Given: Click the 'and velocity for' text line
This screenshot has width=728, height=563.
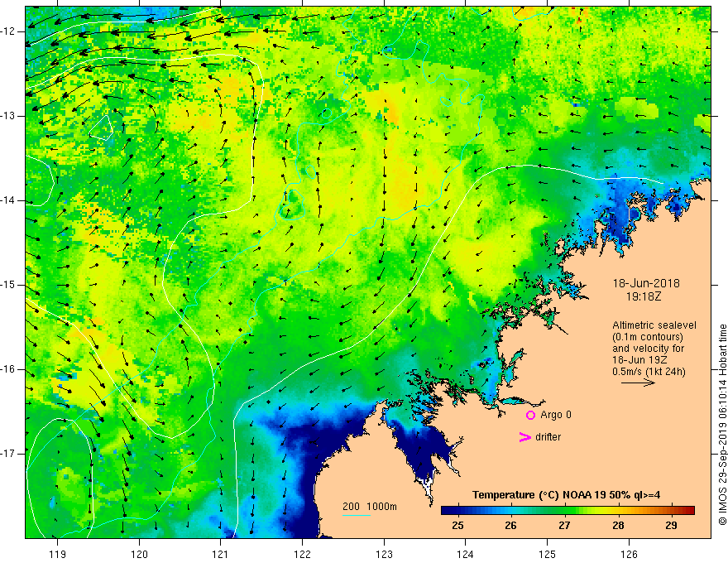Looking at the screenshot, I should (648, 349).
